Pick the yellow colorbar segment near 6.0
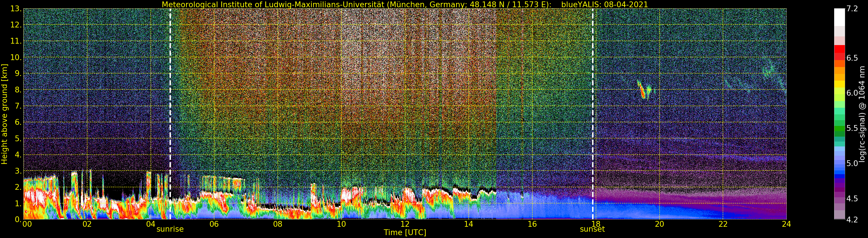 pos(839,84)
